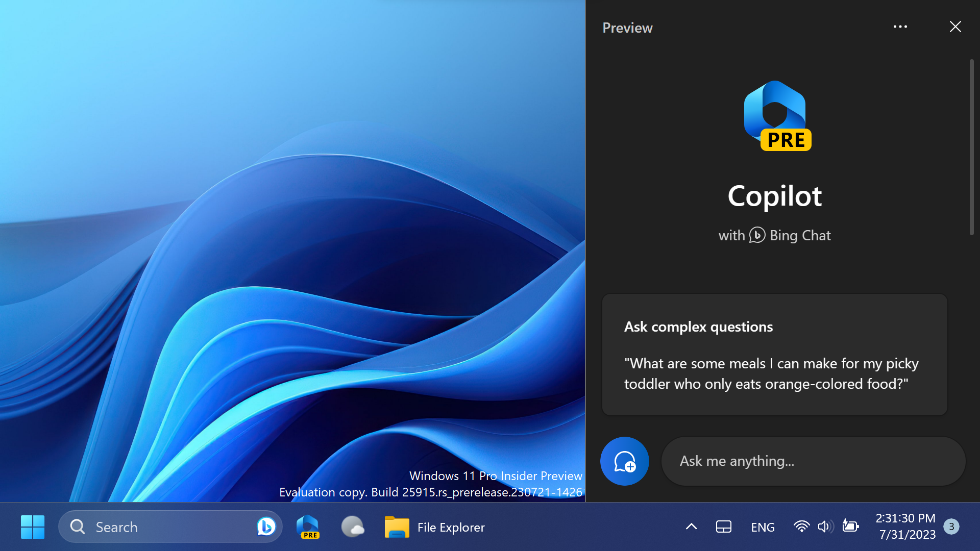Click the "Copilot" heading text
Image resolution: width=980 pixels, height=551 pixels.
pyautogui.click(x=775, y=196)
